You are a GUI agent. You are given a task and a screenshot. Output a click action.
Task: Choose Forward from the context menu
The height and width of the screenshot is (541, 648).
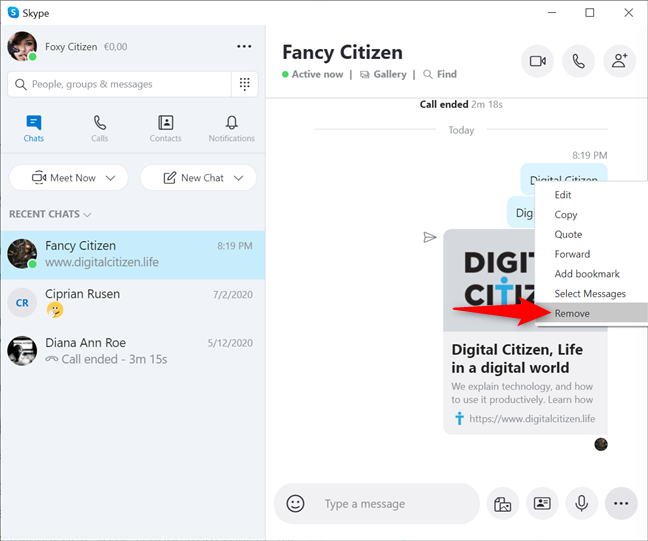click(x=591, y=254)
